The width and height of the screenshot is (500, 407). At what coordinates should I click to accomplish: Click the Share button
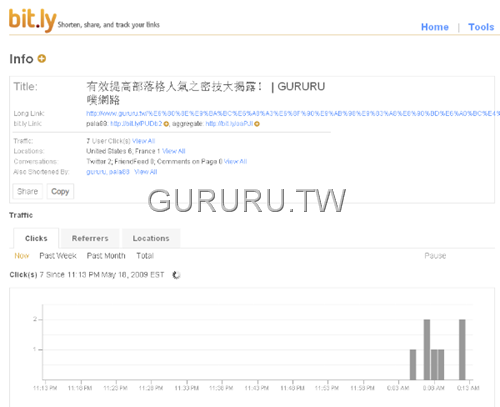(28, 191)
